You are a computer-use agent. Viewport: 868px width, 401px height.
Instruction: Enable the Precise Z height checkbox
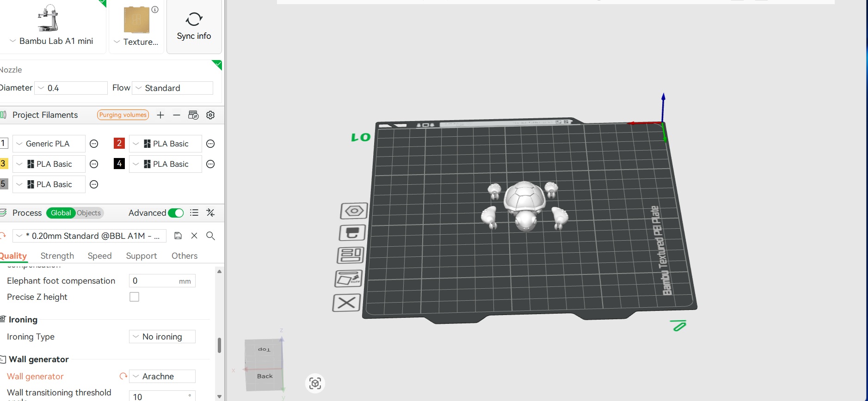click(x=135, y=297)
